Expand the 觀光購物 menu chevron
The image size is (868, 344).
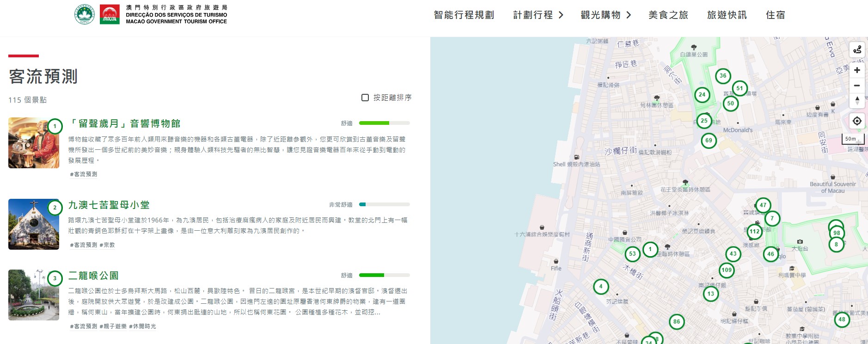click(629, 15)
